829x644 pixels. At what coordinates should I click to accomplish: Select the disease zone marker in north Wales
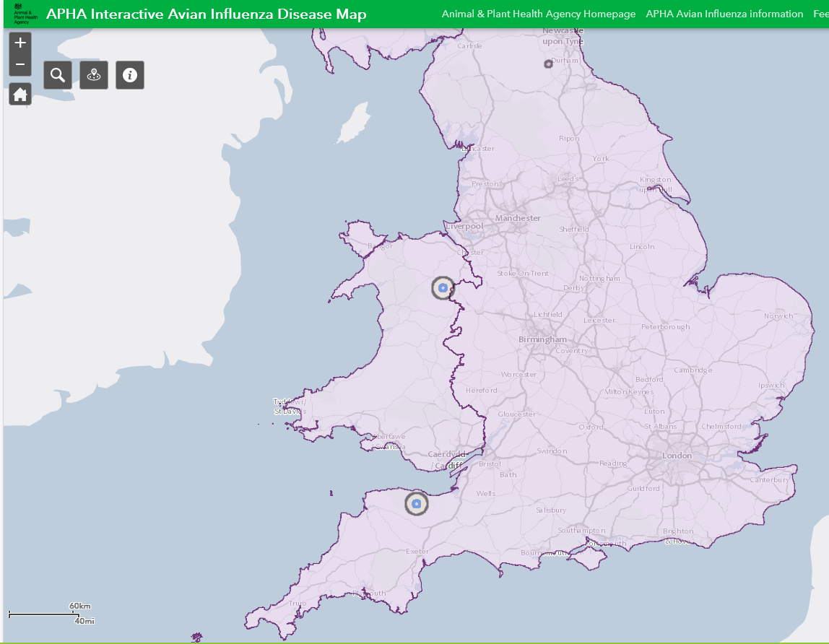(443, 287)
